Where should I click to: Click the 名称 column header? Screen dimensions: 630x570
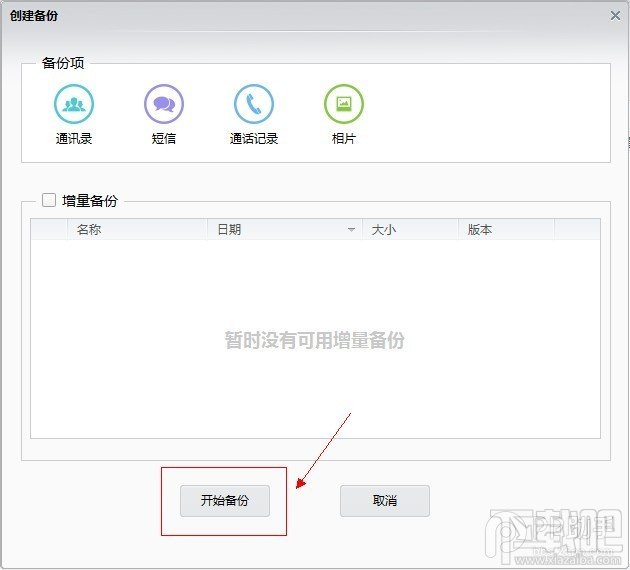(x=137, y=229)
